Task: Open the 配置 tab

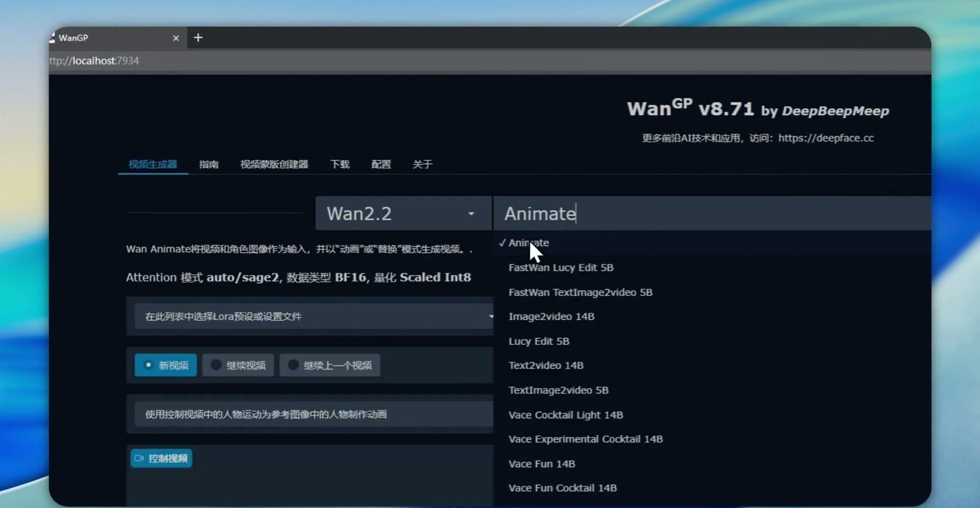Action: point(380,164)
